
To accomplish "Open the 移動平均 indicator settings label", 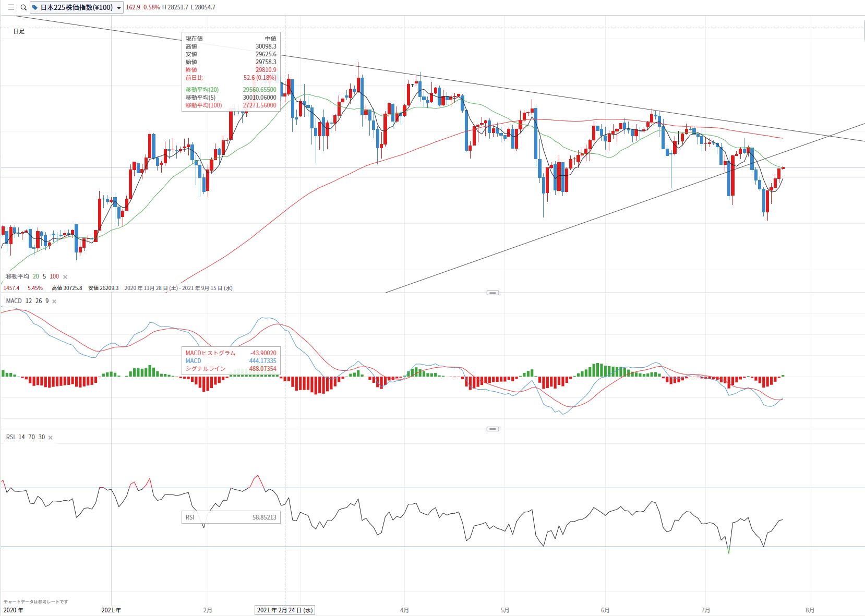I will (x=17, y=276).
